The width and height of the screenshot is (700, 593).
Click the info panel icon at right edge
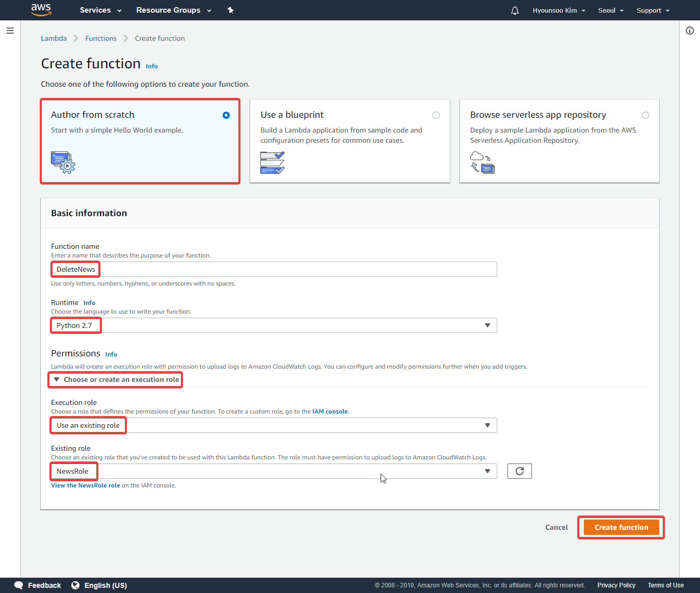pyautogui.click(x=690, y=31)
